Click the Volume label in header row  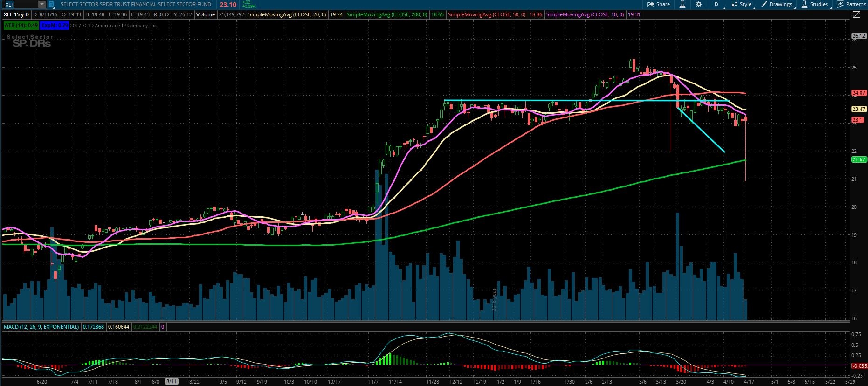pos(206,14)
